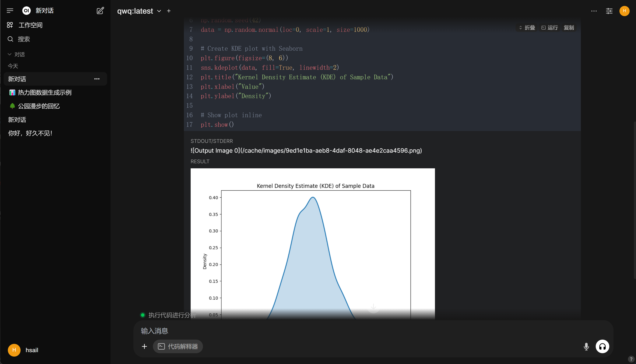Open the top-right three-dot menu
Screen dimensions: 636x364
coord(594,11)
